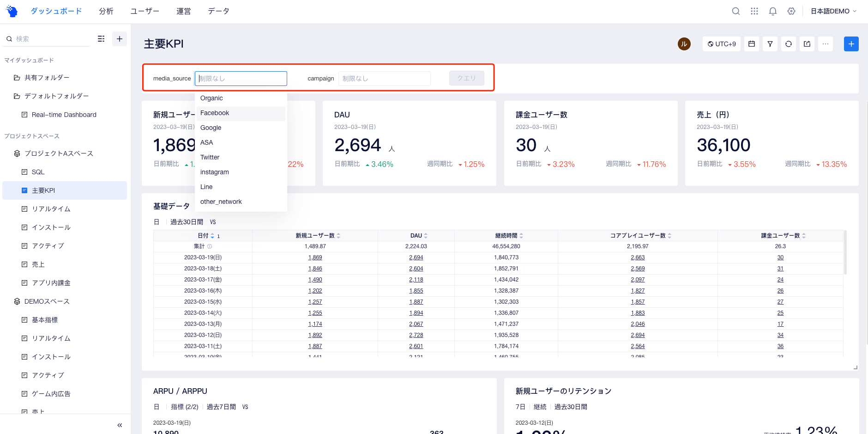Open the ユーザー top menu
Screen dimensions: 868x434
click(145, 11)
